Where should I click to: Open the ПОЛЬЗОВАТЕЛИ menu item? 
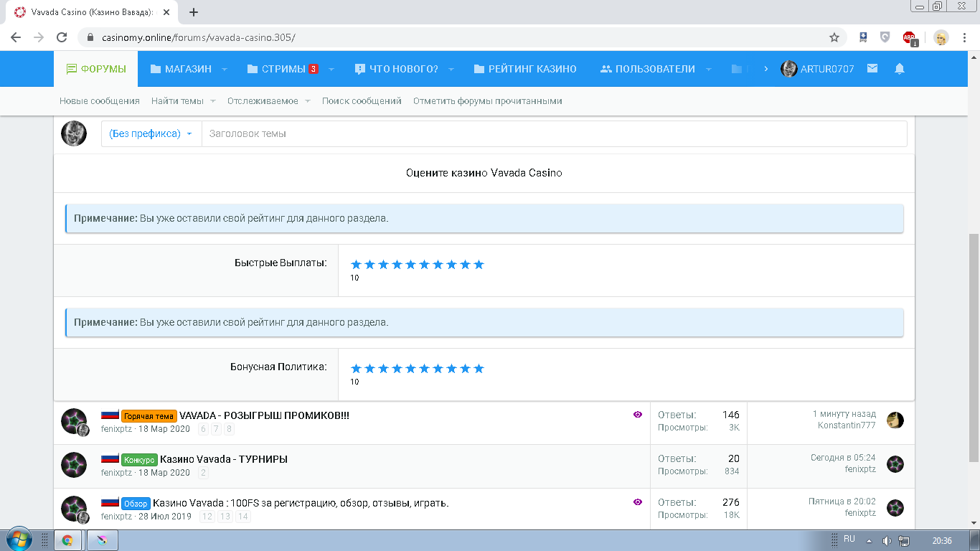[x=647, y=69]
